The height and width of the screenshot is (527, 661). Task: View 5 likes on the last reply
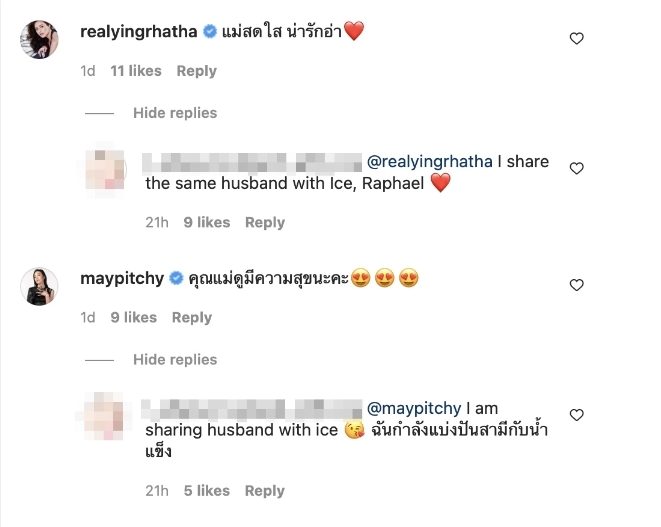[x=207, y=490]
